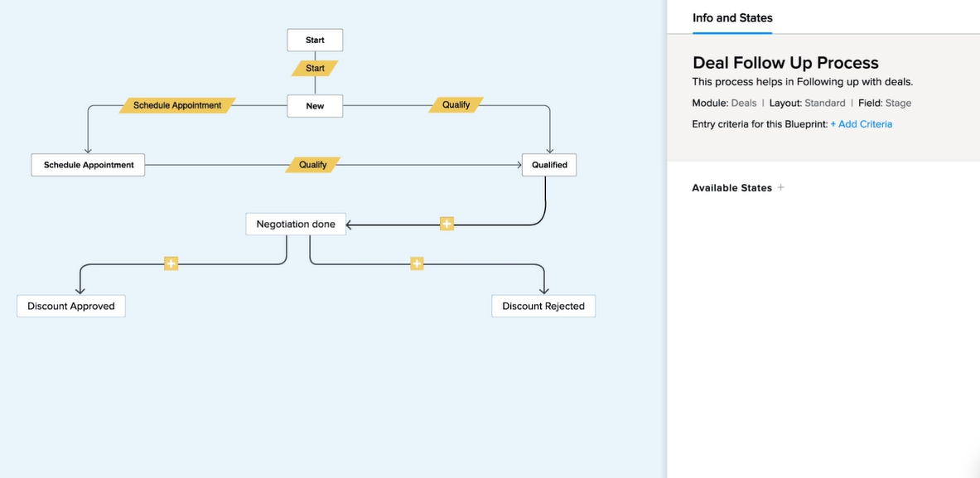Select the Schedule Appointment state box
This screenshot has width=980, height=478.
click(x=88, y=165)
